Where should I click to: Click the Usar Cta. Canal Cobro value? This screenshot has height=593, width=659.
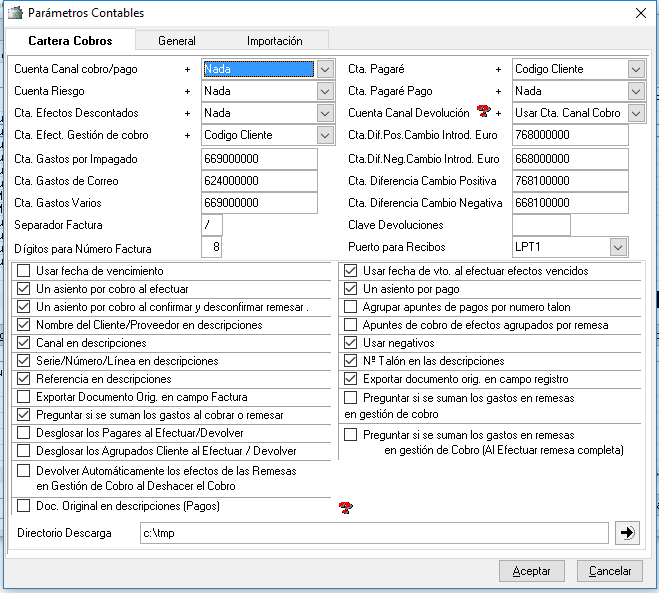(568, 113)
